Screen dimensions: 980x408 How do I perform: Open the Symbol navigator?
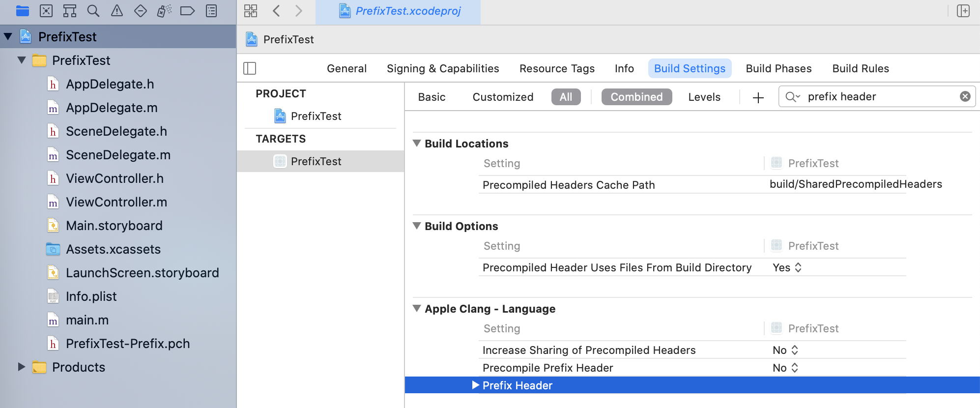[x=70, y=11]
